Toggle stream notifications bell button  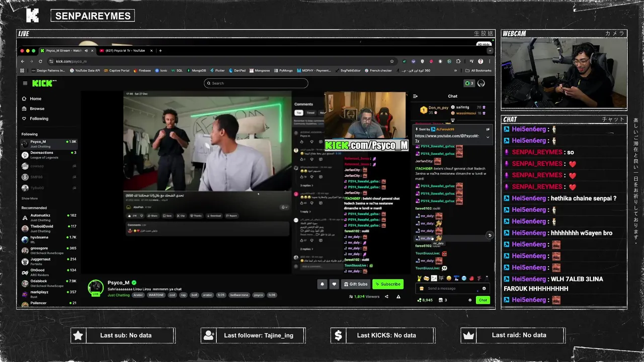(323, 284)
